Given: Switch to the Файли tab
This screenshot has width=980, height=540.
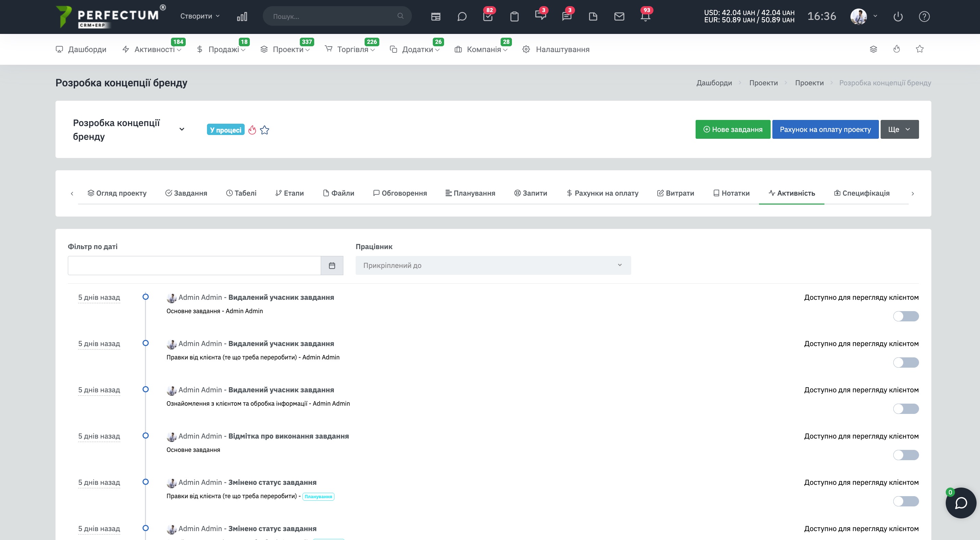Looking at the screenshot, I should (339, 193).
